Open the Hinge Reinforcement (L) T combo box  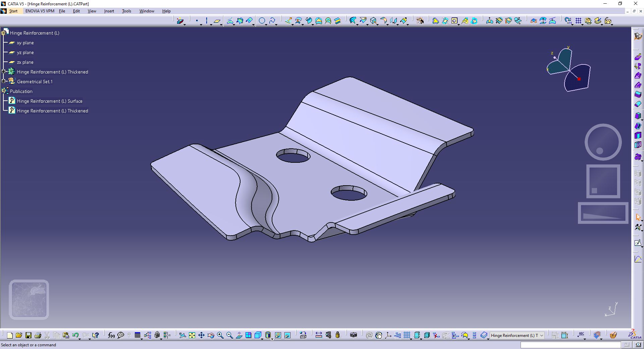tap(517, 335)
